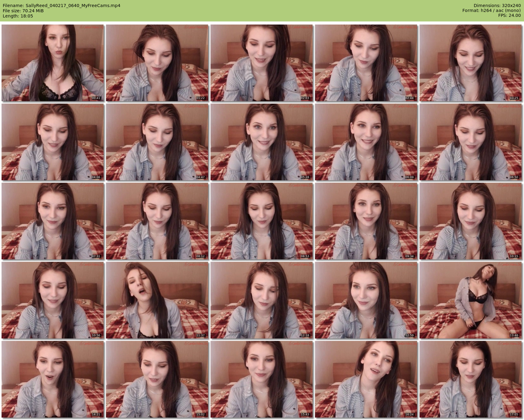Select the 12:18 thumbnail
This screenshot has width=524, height=420.
point(261,300)
